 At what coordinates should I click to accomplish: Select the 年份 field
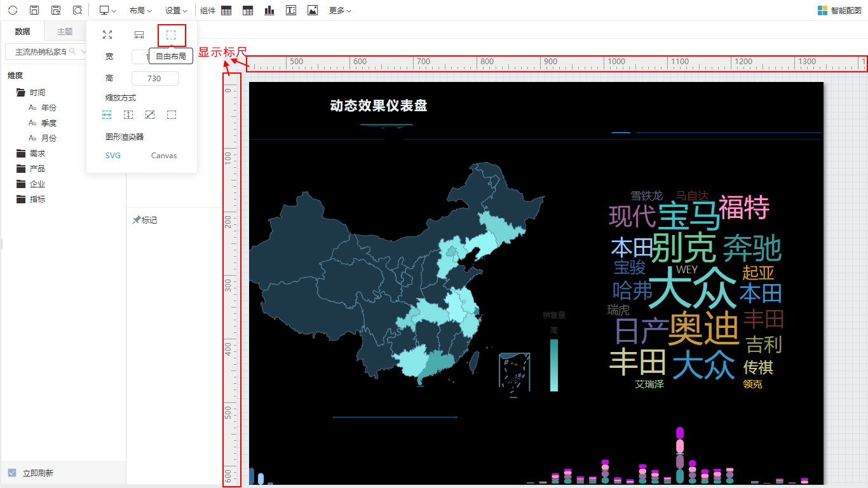click(49, 107)
